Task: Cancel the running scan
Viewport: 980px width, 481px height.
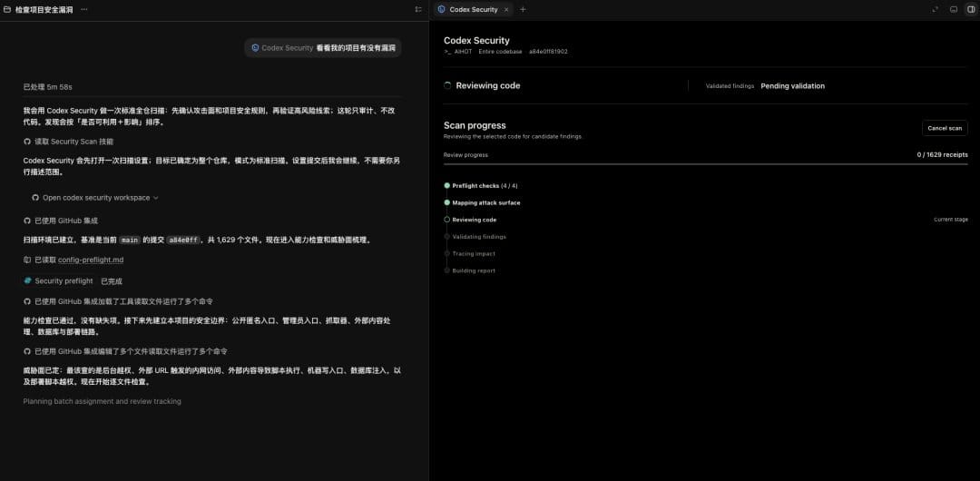Action: tap(945, 128)
